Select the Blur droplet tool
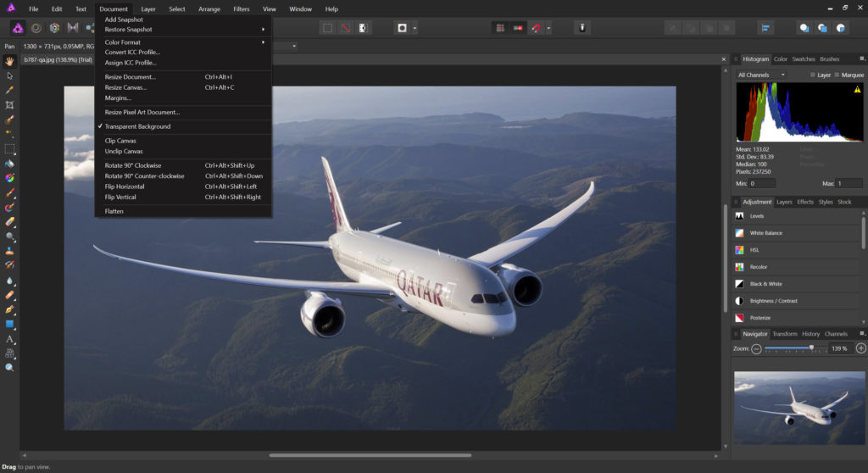Image resolution: width=868 pixels, height=473 pixels. 9,281
